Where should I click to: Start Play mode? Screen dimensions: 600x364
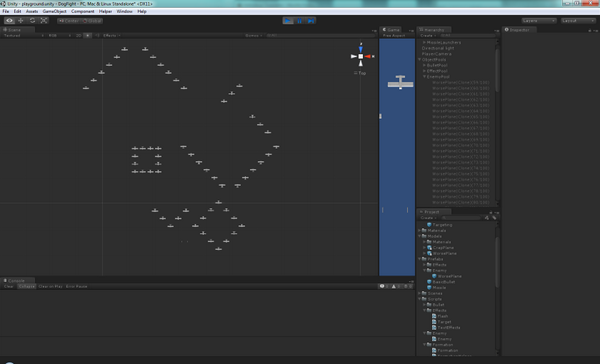coord(288,21)
